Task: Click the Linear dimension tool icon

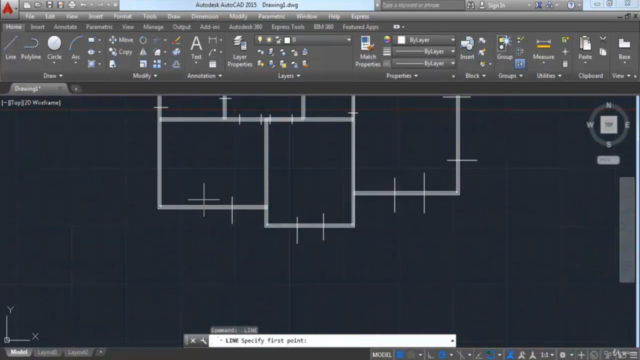Action: 213,40
